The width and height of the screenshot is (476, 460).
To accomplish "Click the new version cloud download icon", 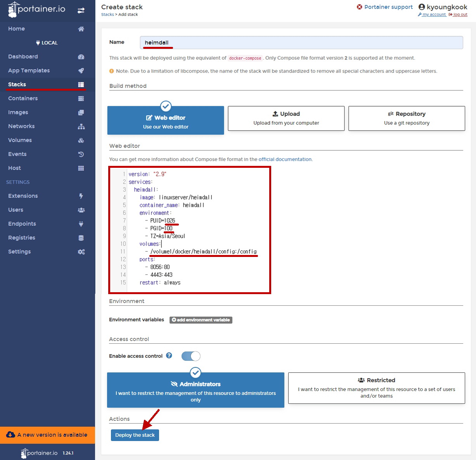I will click(11, 435).
